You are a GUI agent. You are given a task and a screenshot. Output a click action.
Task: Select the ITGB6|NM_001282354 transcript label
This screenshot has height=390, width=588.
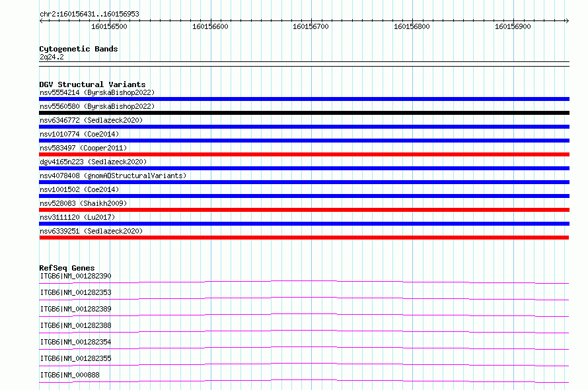coord(76,342)
